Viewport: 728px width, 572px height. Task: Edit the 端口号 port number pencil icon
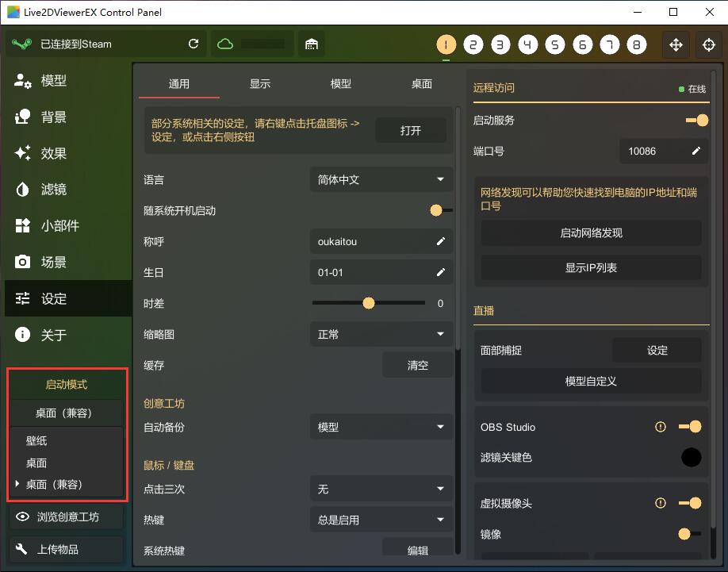pyautogui.click(x=696, y=151)
